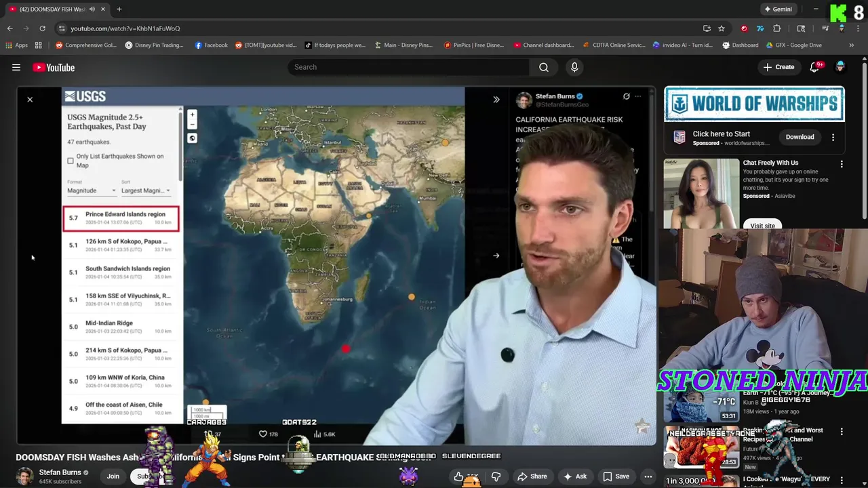The height and width of the screenshot is (488, 868).
Task: Dislike the video with thumbs-down
Action: [x=496, y=476]
